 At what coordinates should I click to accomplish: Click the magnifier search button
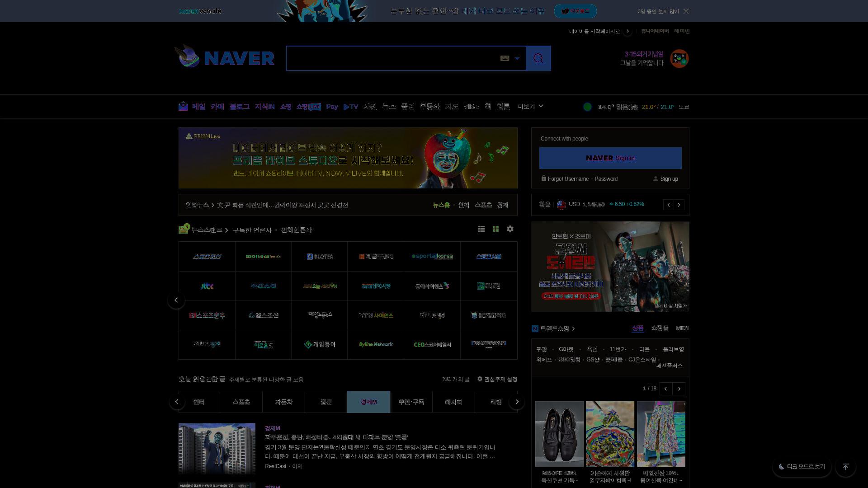[x=538, y=58]
